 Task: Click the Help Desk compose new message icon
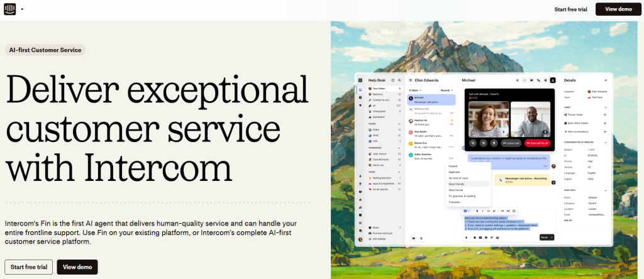pyautogui.click(x=393, y=80)
